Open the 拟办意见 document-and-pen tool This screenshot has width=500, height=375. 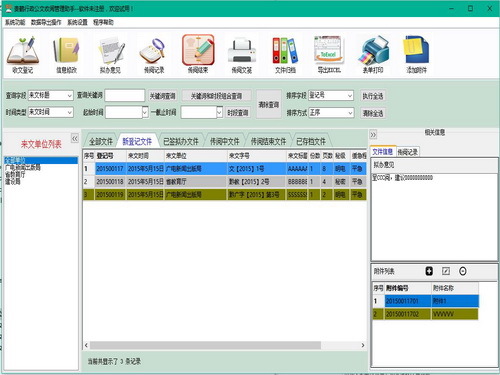[x=110, y=55]
